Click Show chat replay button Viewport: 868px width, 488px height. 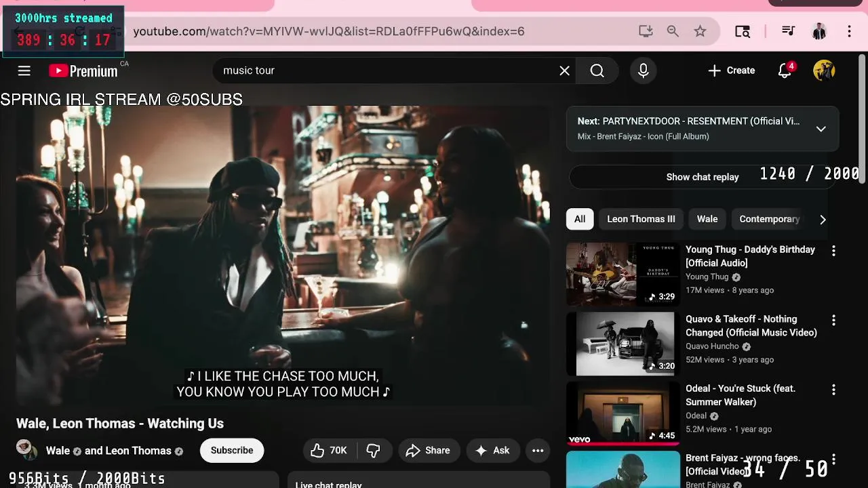703,177
